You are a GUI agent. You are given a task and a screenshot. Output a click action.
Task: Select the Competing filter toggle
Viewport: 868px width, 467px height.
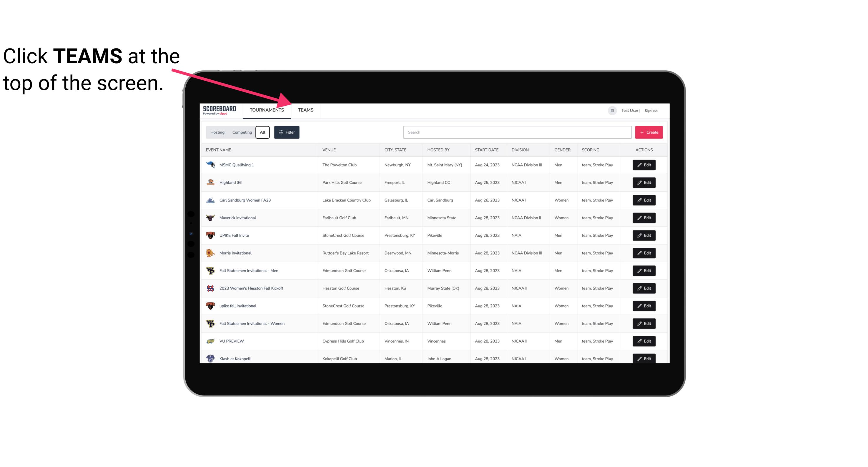click(242, 132)
